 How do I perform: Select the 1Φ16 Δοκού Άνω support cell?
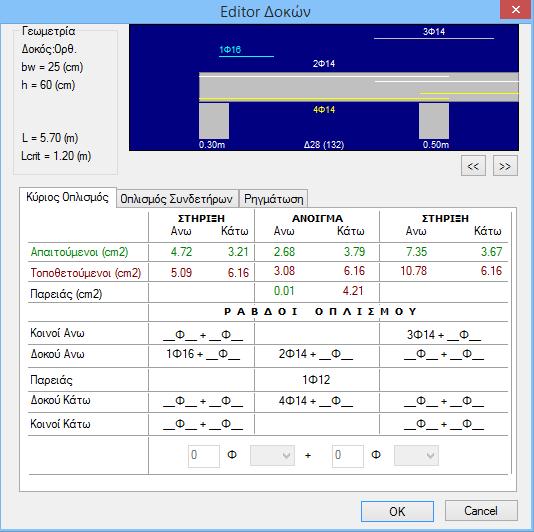click(202, 355)
